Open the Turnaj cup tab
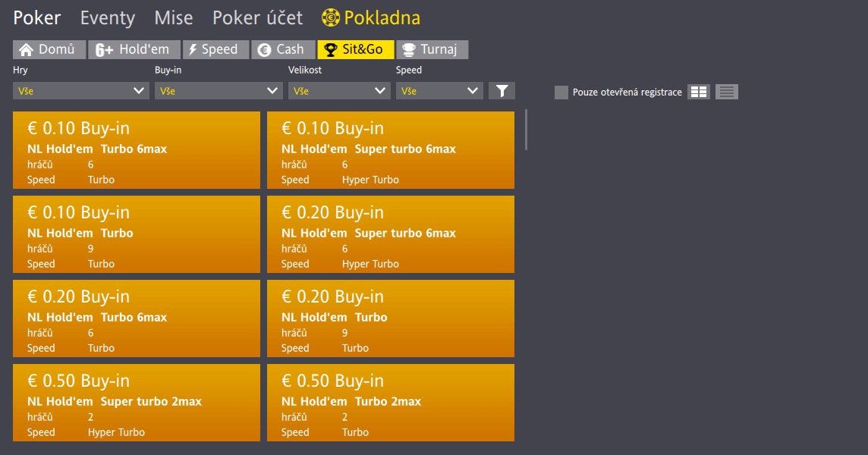Image resolution: width=868 pixels, height=455 pixels. pos(432,50)
